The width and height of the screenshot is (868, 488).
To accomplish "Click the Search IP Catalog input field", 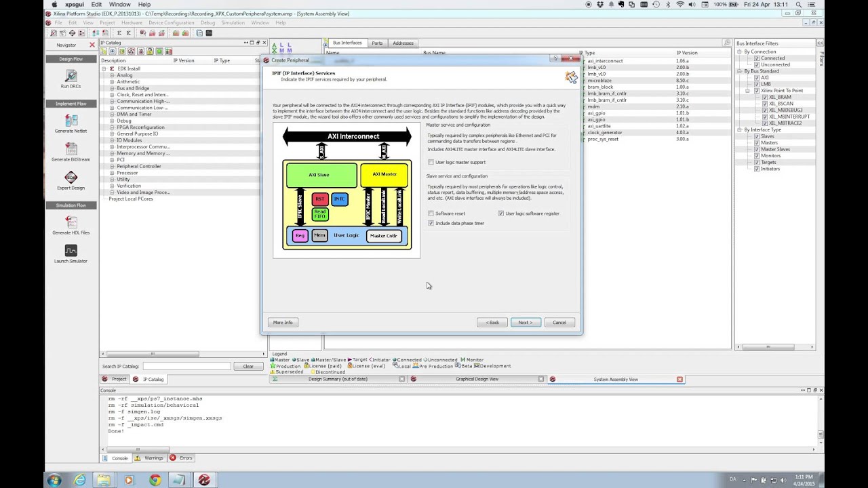I will (186, 366).
